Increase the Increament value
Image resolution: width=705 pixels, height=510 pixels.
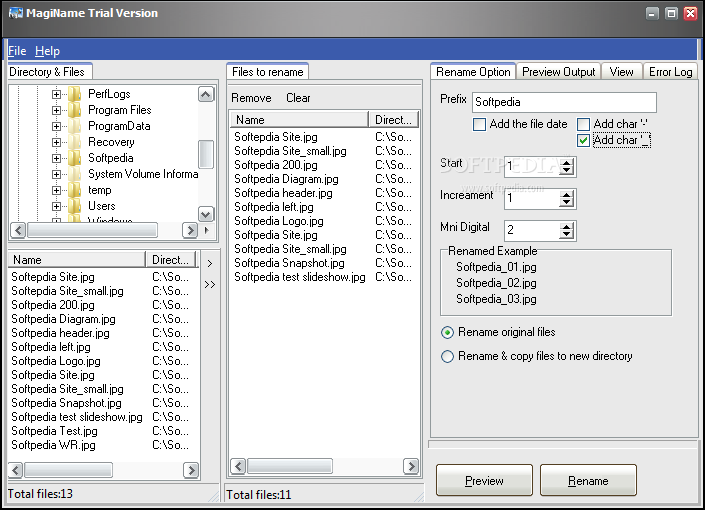[567, 194]
